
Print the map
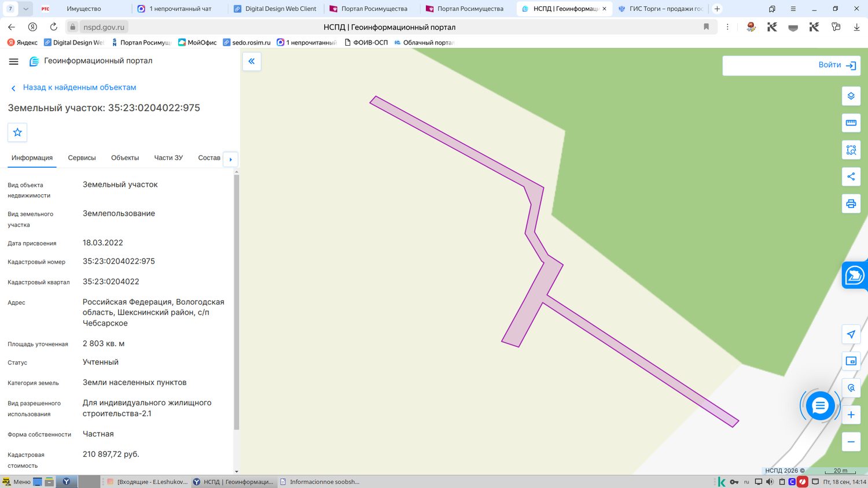pyautogui.click(x=851, y=204)
